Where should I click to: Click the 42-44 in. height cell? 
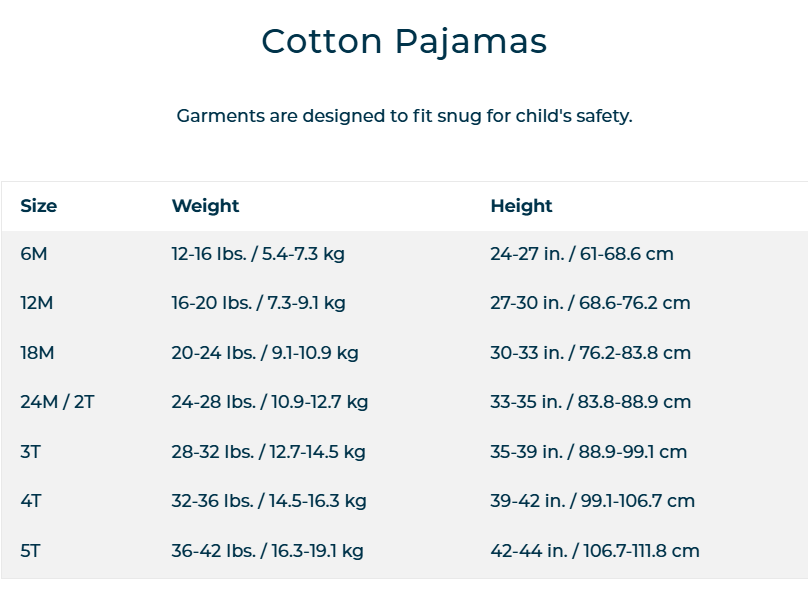[595, 551]
